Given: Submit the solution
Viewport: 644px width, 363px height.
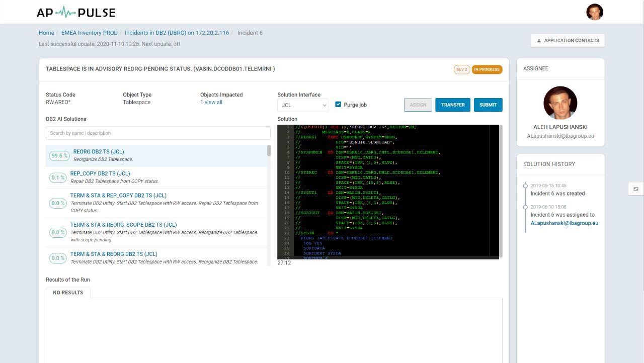Looking at the screenshot, I should pos(488,105).
